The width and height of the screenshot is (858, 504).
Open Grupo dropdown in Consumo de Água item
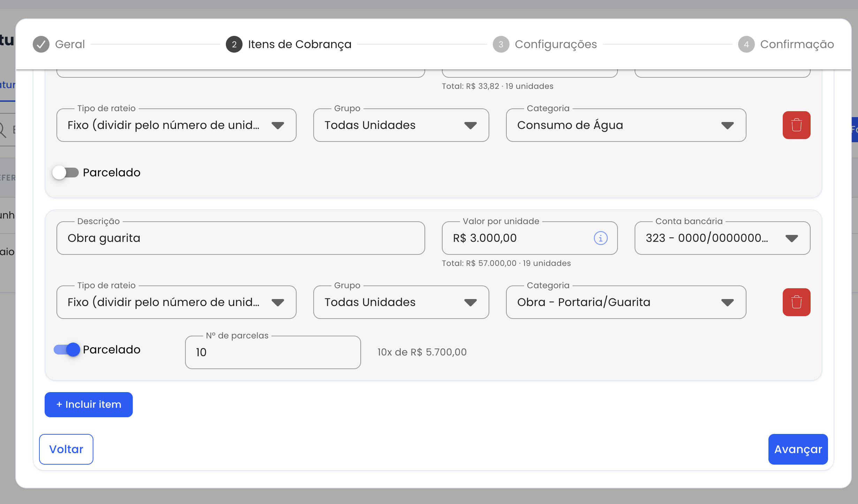click(401, 125)
